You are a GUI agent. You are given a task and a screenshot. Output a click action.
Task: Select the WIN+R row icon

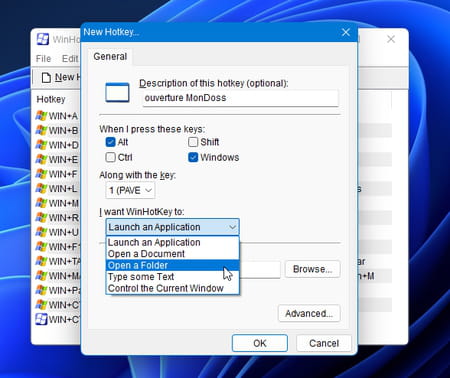[x=41, y=218]
